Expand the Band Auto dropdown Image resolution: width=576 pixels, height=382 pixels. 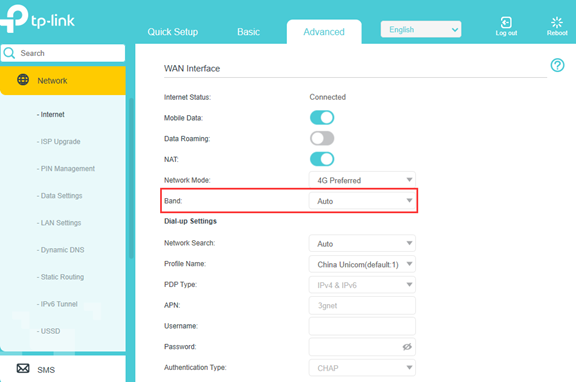point(362,201)
